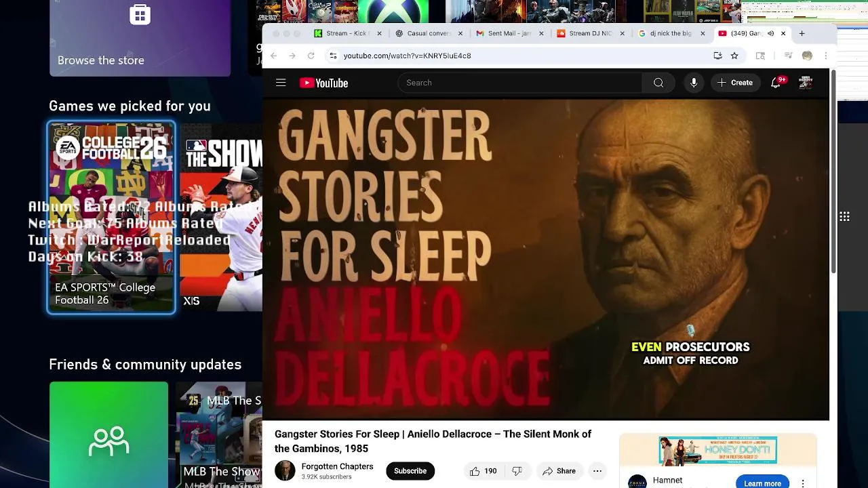Open more actions ellipsis under video
Viewport: 868px width, 488px height.
tap(597, 471)
